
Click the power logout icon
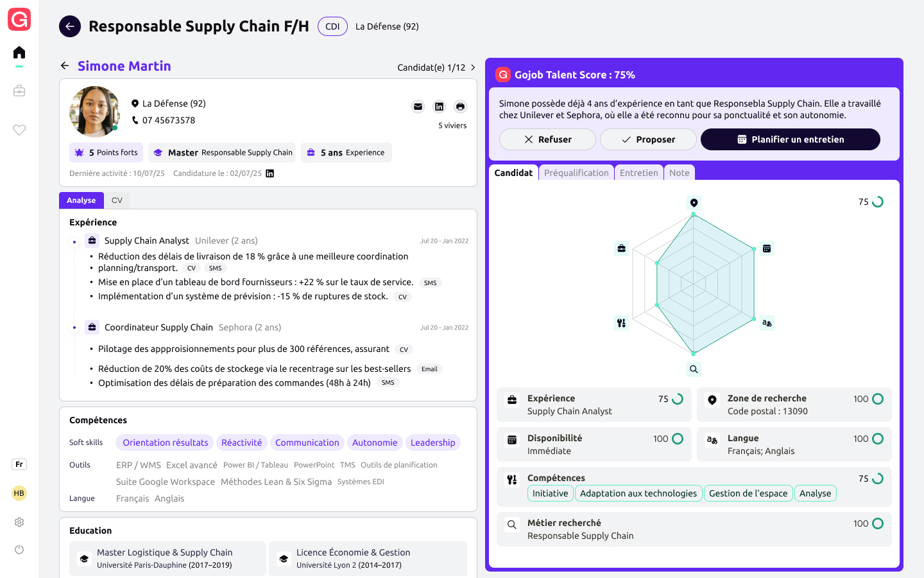(x=19, y=549)
